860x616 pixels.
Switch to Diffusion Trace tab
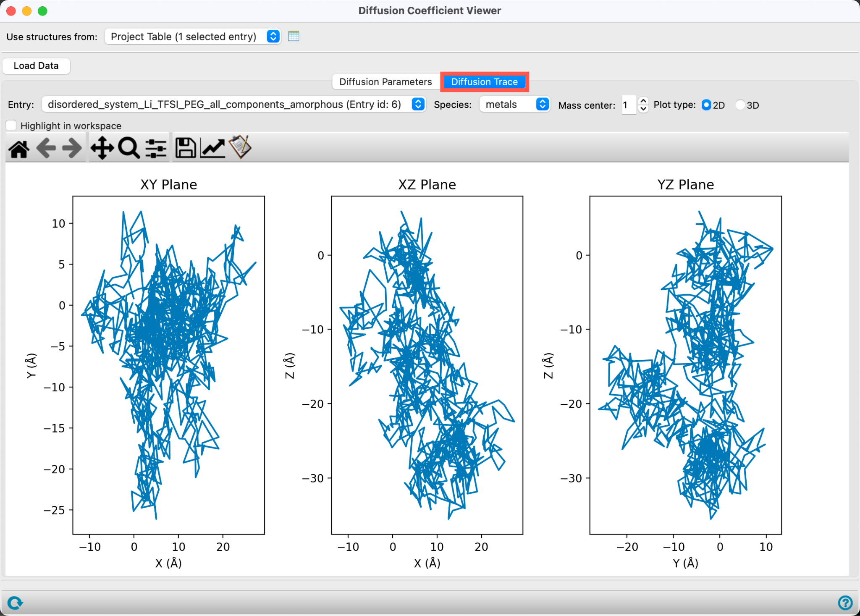click(485, 81)
